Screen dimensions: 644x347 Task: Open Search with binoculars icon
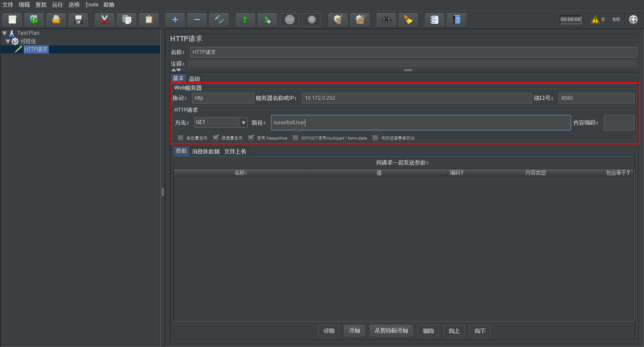pos(386,20)
